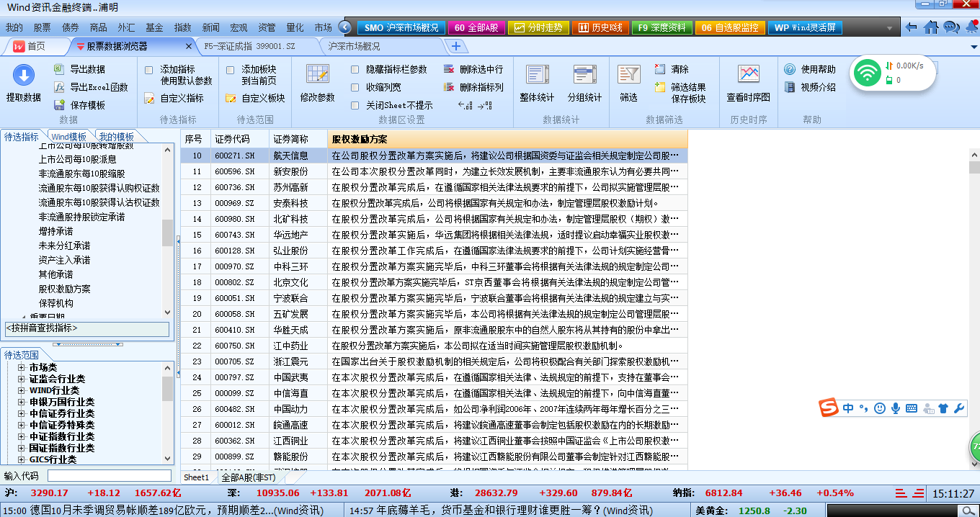The image size is (980, 517).
Task: Open the chat bubbles icon in top bar
Action: pos(951,27)
